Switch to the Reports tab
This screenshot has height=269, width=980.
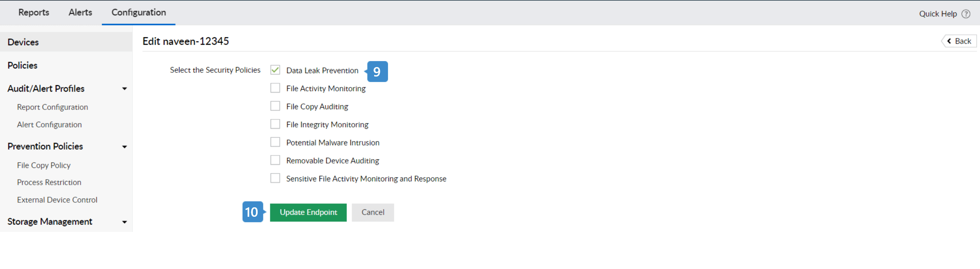(34, 12)
